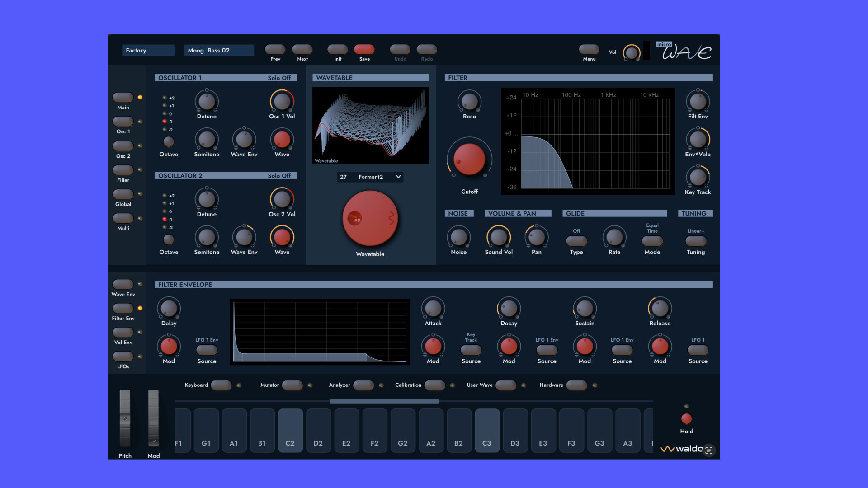Load the Next preset
Viewport: 868px width, 488px height.
point(302,49)
